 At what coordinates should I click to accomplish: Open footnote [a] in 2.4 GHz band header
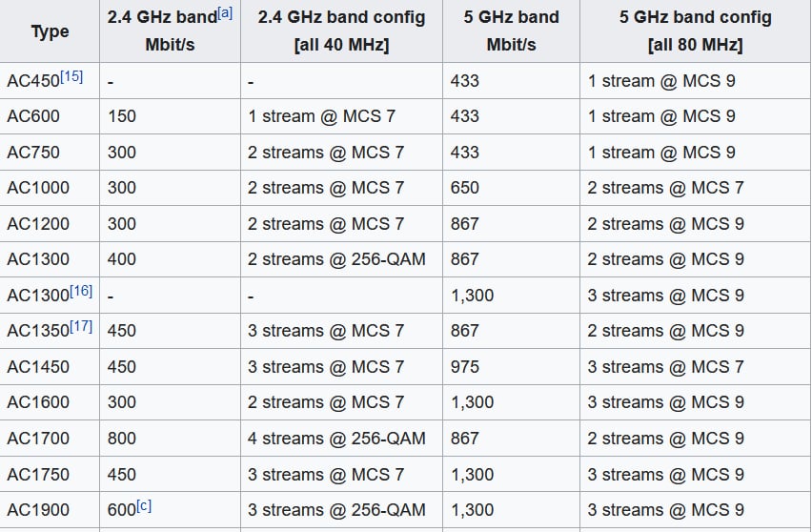point(225,12)
